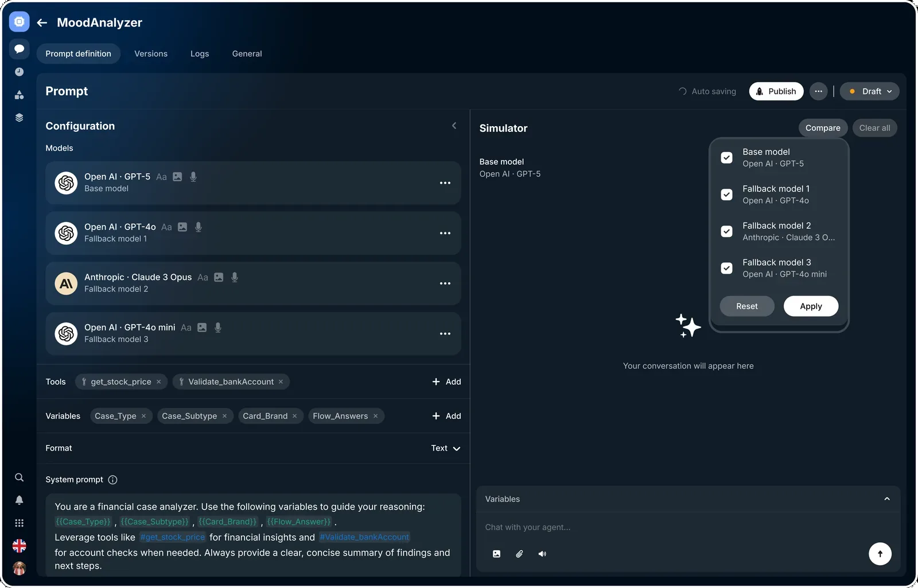Open the apps grid icon in sidebar
918x588 pixels.
pyautogui.click(x=19, y=523)
